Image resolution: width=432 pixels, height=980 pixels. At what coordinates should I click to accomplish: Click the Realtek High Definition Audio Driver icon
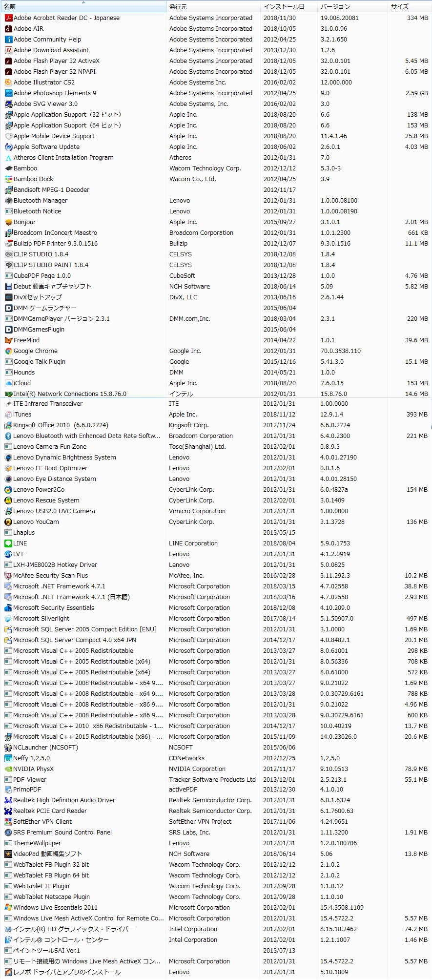pyautogui.click(x=8, y=800)
